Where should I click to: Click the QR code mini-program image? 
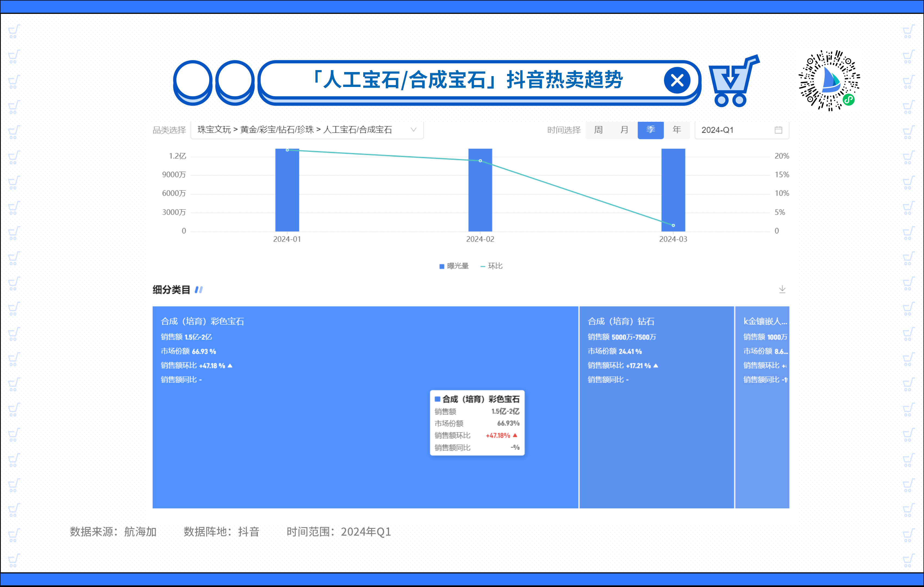click(829, 81)
